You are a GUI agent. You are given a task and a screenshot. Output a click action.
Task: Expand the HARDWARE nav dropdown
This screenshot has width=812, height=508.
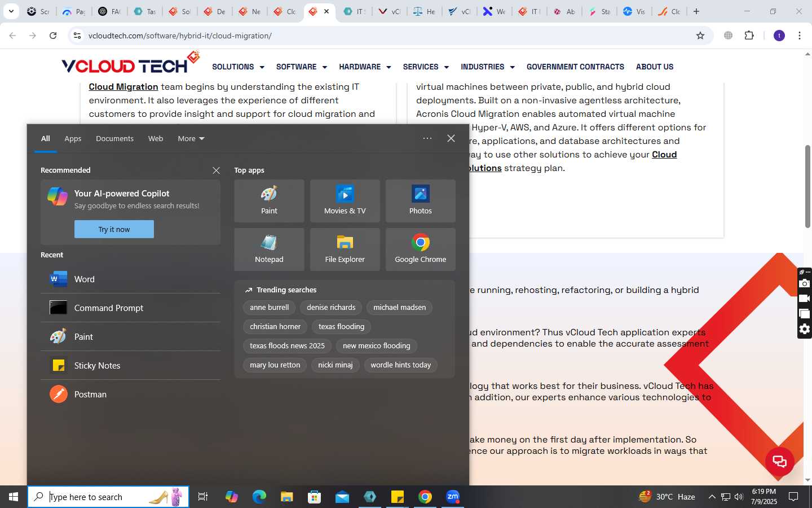(365, 67)
